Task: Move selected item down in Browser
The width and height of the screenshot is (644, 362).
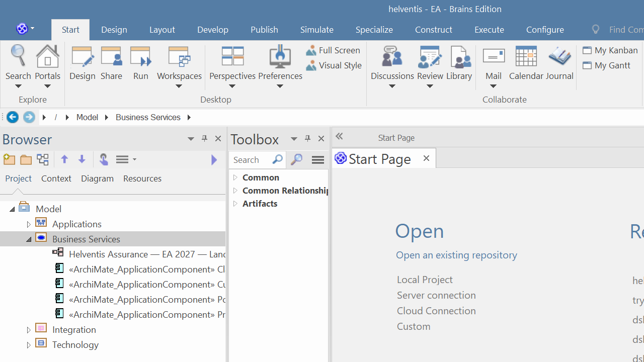Action: 82,159
